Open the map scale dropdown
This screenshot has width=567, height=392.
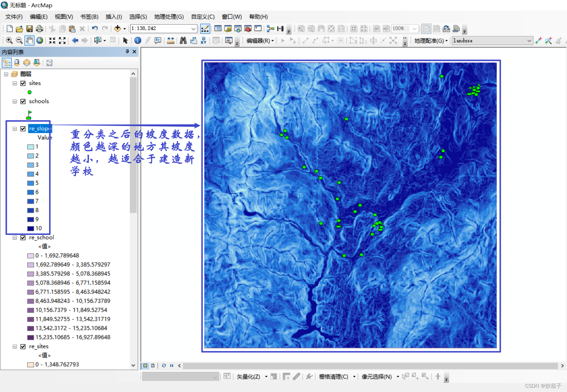pos(194,29)
